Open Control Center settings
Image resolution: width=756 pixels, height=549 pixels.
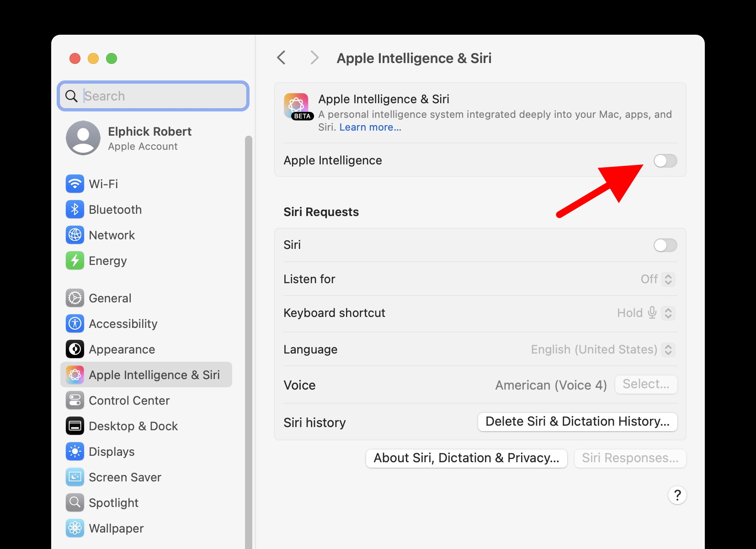click(146, 401)
